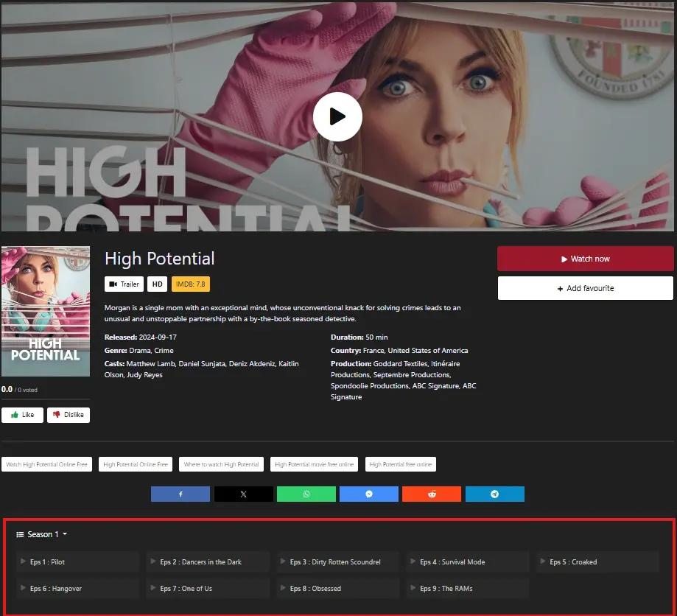This screenshot has width=677, height=616.
Task: Share on X (Twitter)
Action: (x=244, y=494)
